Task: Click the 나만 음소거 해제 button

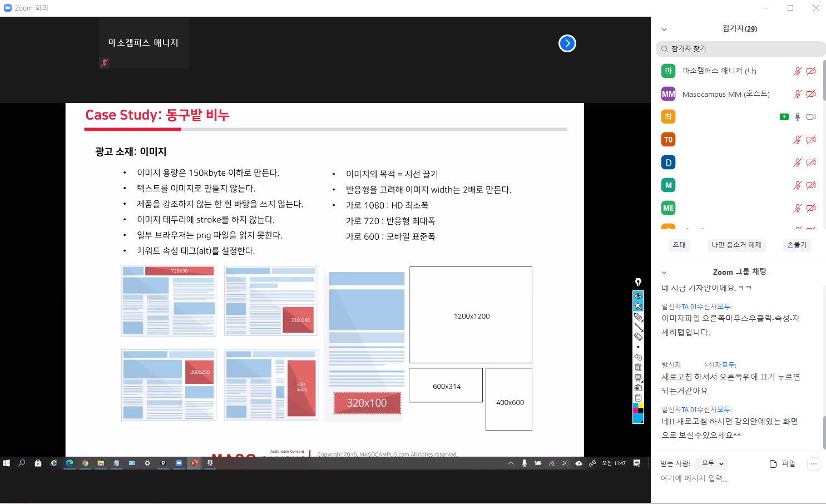Action: pos(736,245)
